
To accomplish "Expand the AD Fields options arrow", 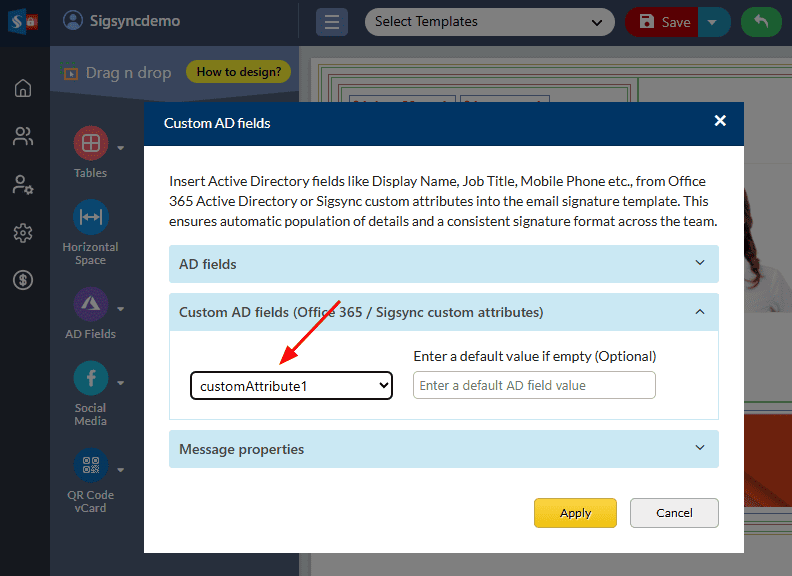I will [x=121, y=309].
